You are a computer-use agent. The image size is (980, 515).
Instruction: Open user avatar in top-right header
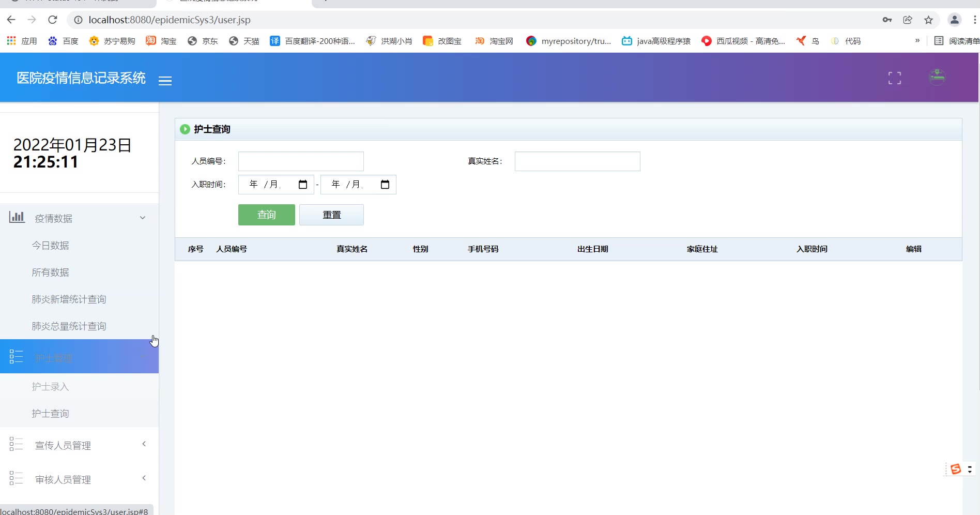[x=937, y=78]
